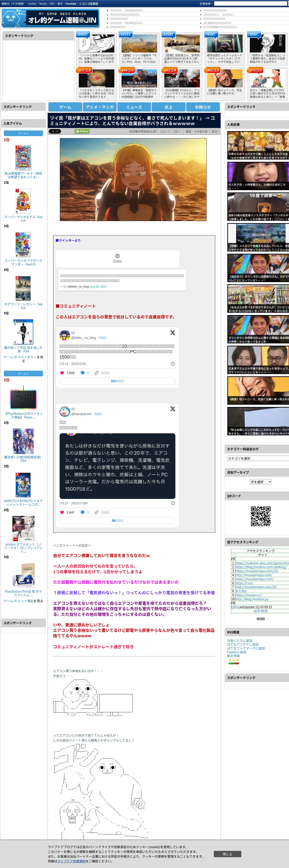Open matome-plus.com ranking link
Viewport: 289px width, 868px height.
[262, 563]
